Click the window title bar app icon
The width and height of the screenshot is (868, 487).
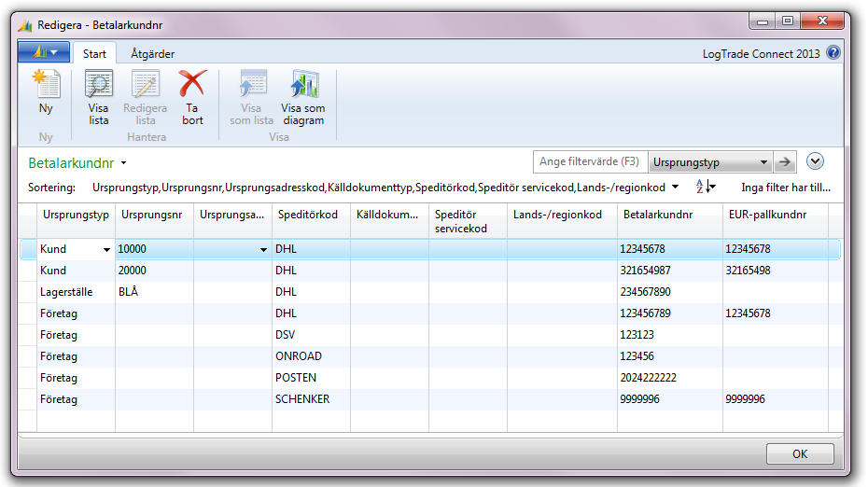(25, 25)
